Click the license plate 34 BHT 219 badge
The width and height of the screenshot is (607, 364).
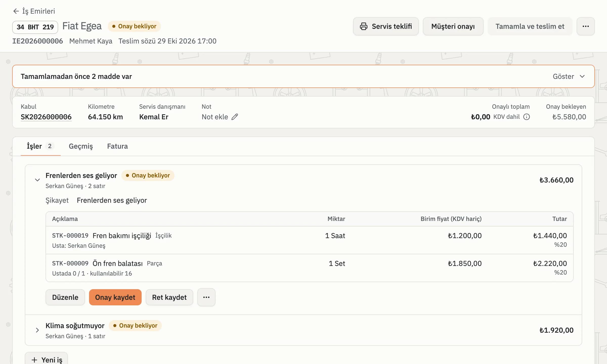(35, 27)
